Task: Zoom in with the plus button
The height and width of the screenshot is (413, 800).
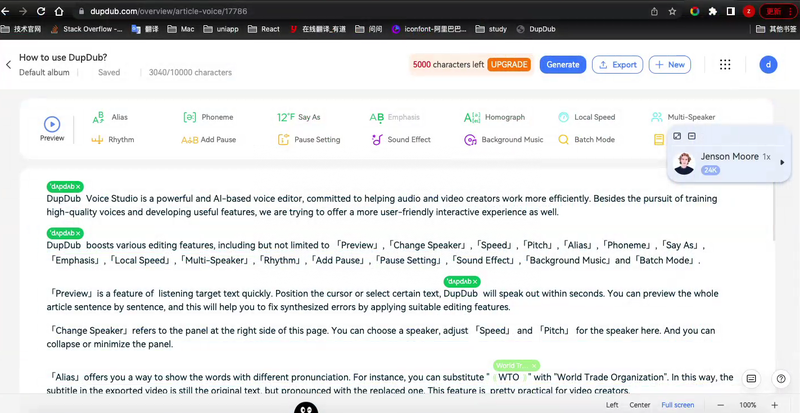Action: point(774,405)
